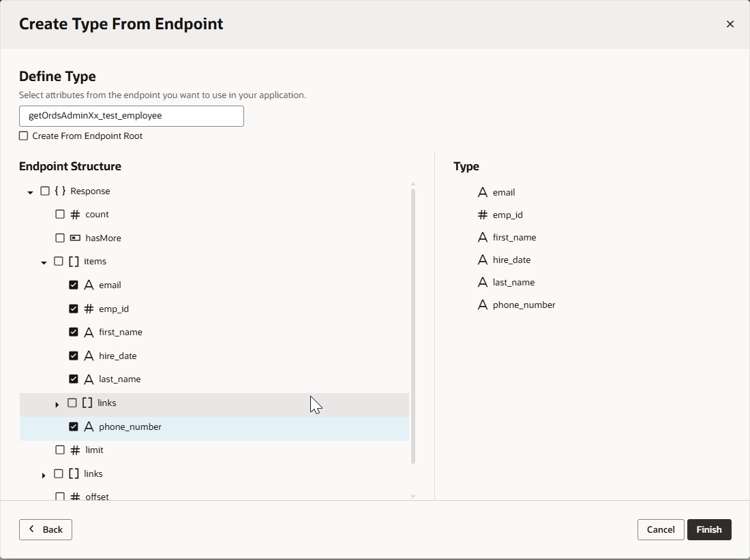Viewport: 750px width, 560px height.
Task: Uncheck the last_name attribute checkbox
Action: tap(74, 379)
